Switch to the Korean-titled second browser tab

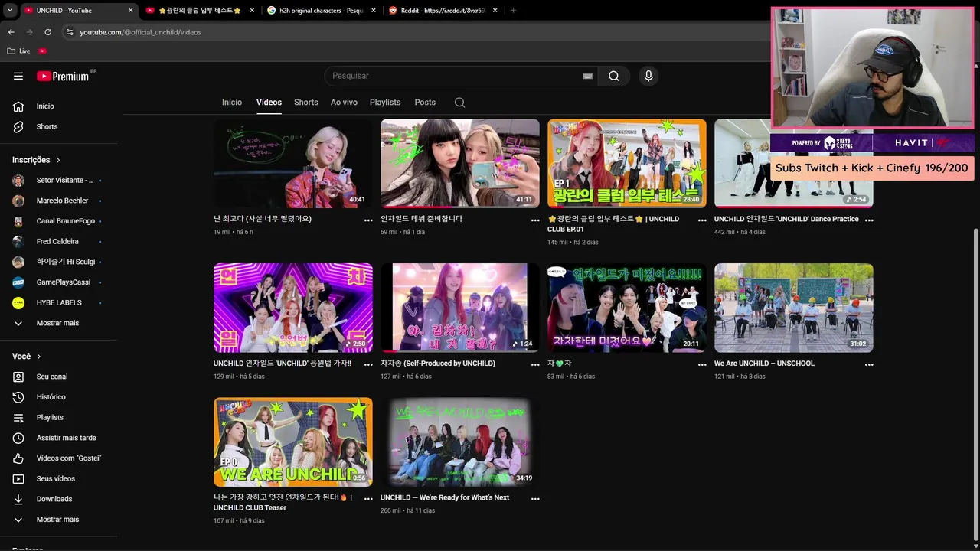click(199, 10)
